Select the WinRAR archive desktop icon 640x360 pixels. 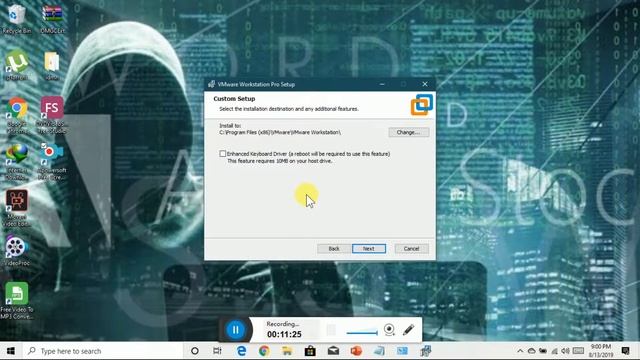point(52,19)
